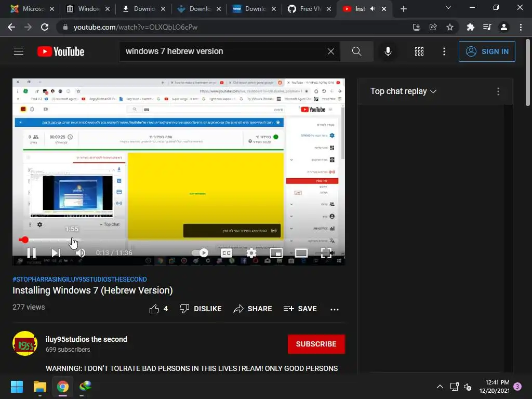Reload the page
Viewport: 532px width, 399px height.
click(x=45, y=27)
